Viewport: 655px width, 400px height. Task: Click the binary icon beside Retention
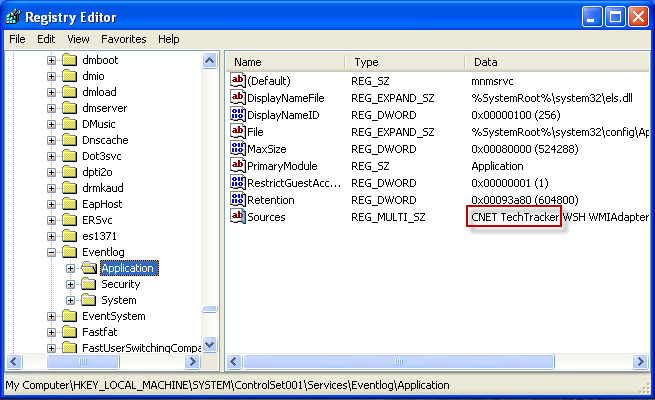coord(238,200)
